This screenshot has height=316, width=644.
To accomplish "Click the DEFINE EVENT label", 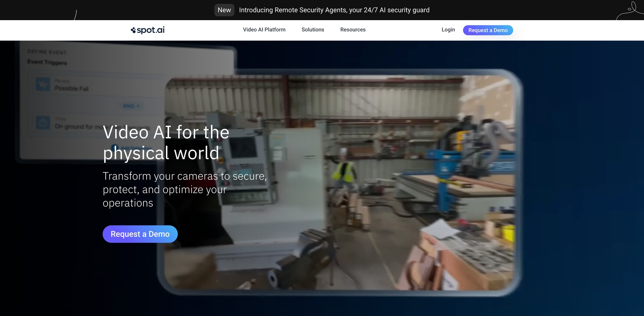I will [x=47, y=52].
